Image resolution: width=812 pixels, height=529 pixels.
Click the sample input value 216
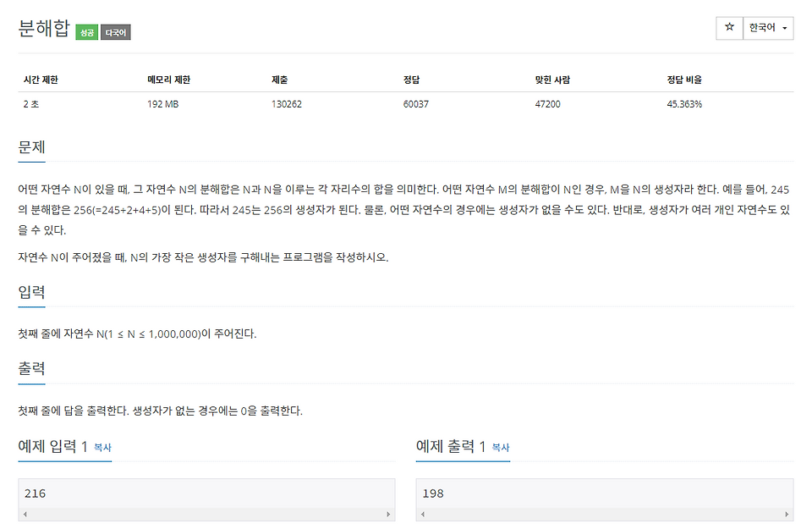35,493
